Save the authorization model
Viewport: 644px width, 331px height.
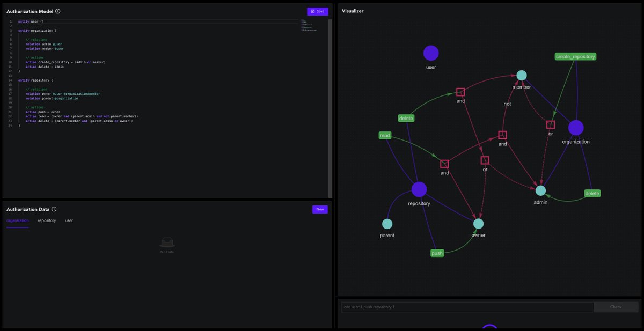pyautogui.click(x=317, y=11)
